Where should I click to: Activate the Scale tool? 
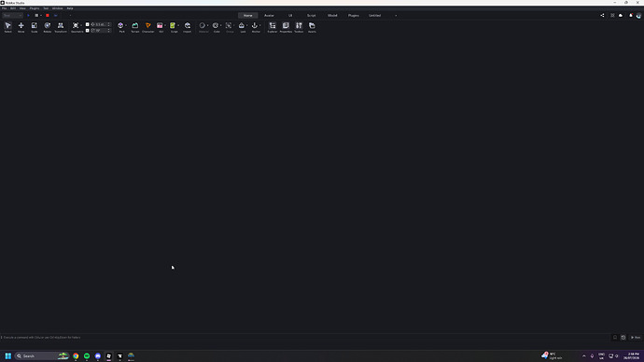click(35, 27)
